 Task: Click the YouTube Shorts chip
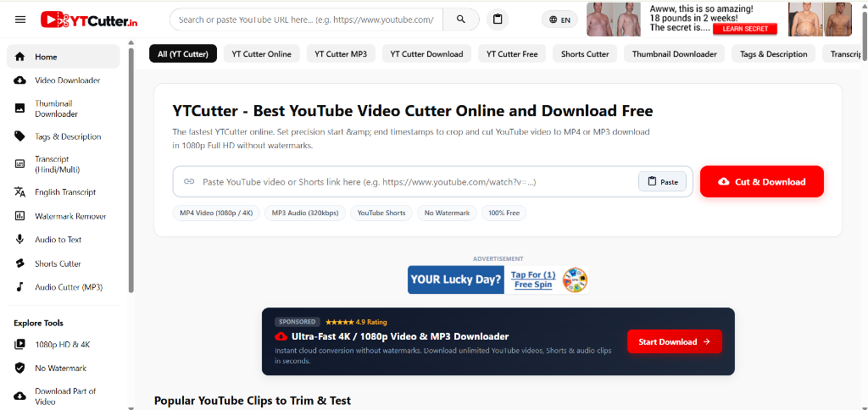click(381, 213)
